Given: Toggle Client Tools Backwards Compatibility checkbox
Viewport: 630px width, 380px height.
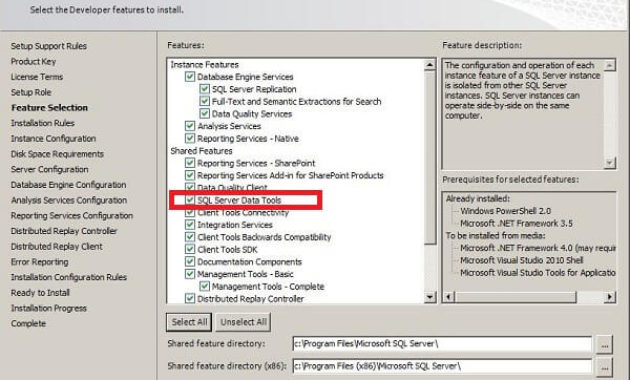Looking at the screenshot, I should [x=190, y=237].
